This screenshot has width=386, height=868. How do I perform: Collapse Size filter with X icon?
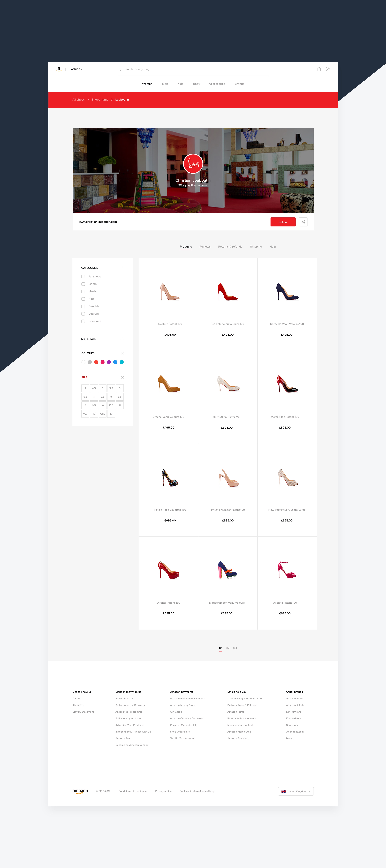coord(122,377)
